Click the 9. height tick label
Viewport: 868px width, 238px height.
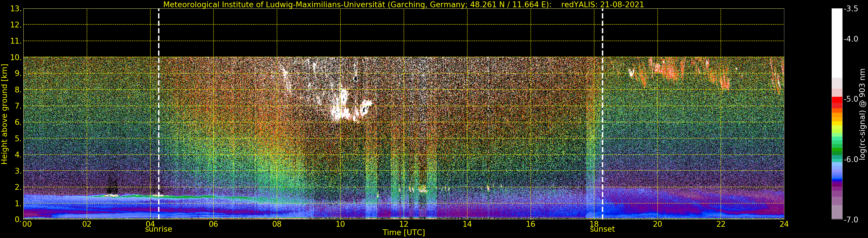[x=18, y=74]
